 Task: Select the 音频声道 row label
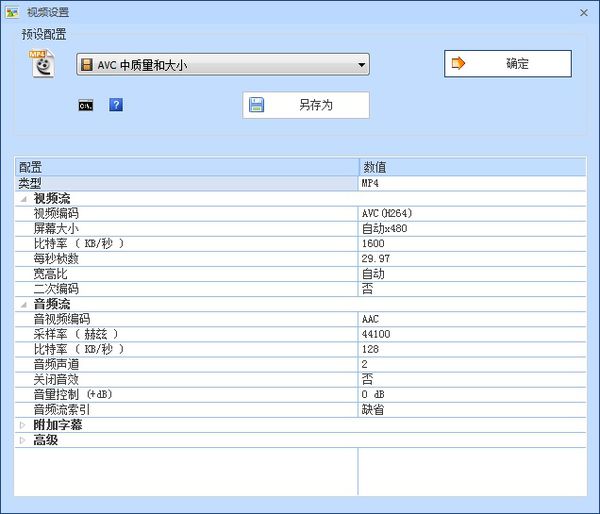(x=56, y=364)
